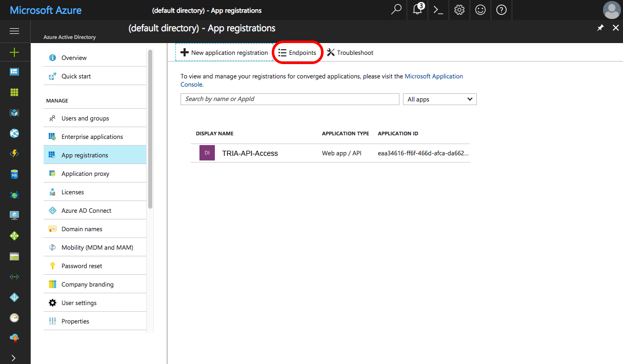This screenshot has width=623, height=364.
Task: Open User settings menu item
Action: (x=95, y=303)
